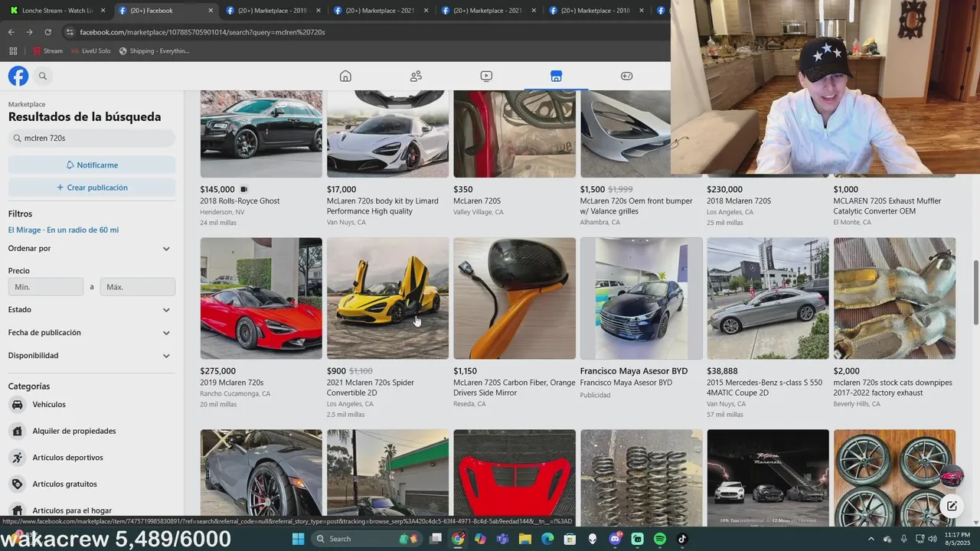
Task: Select the Marketplace icon in top navigation
Action: pyautogui.click(x=557, y=76)
